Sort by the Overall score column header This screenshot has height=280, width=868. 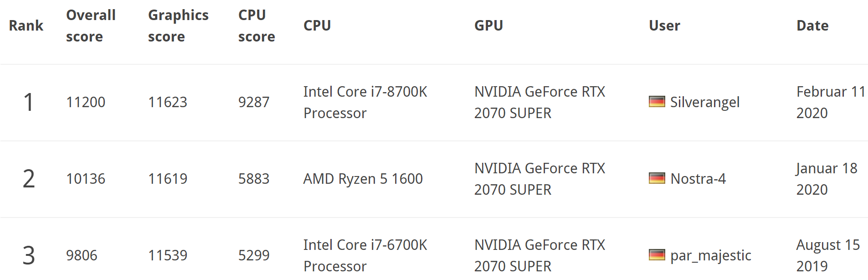point(91,26)
